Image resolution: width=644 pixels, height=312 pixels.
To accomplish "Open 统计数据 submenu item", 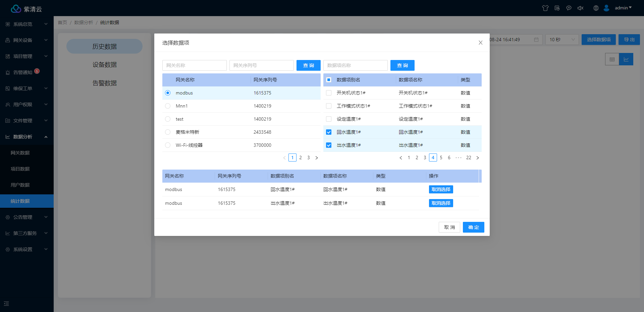I will point(27,201).
